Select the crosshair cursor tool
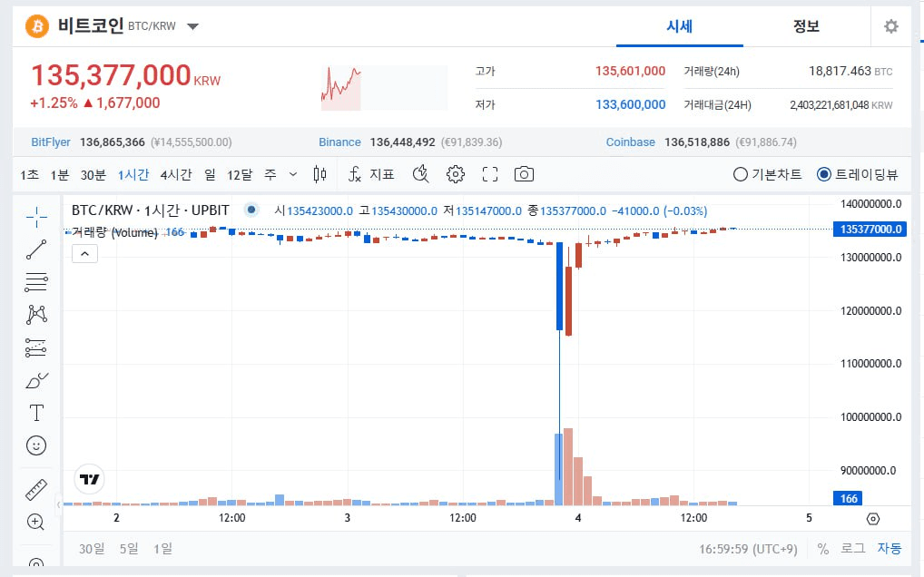The height and width of the screenshot is (577, 924). (x=36, y=216)
